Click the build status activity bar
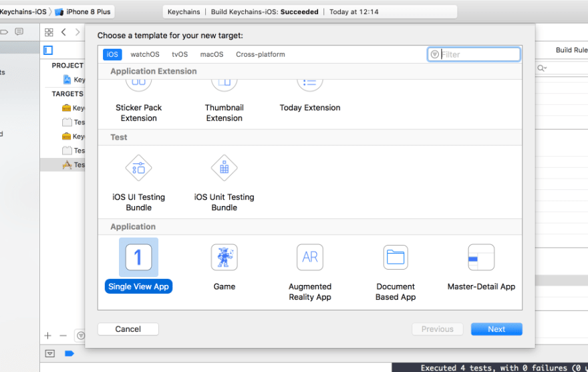Screen dimensions: 588x372 pyautogui.click(x=310, y=11)
